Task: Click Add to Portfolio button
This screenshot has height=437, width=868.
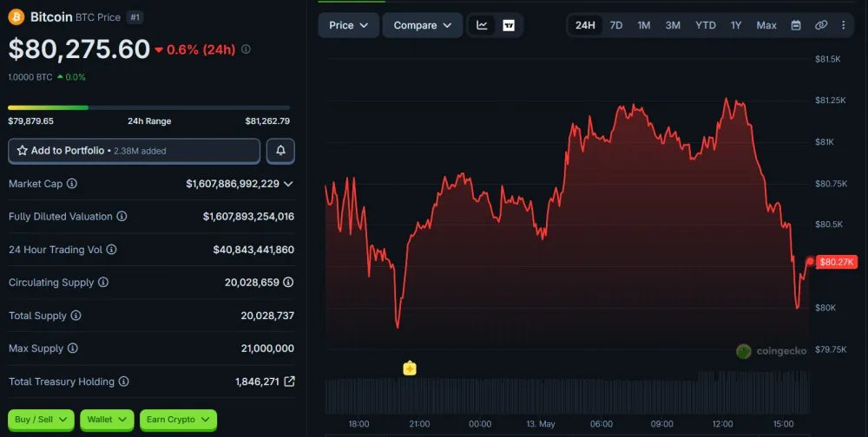Action: pos(134,151)
